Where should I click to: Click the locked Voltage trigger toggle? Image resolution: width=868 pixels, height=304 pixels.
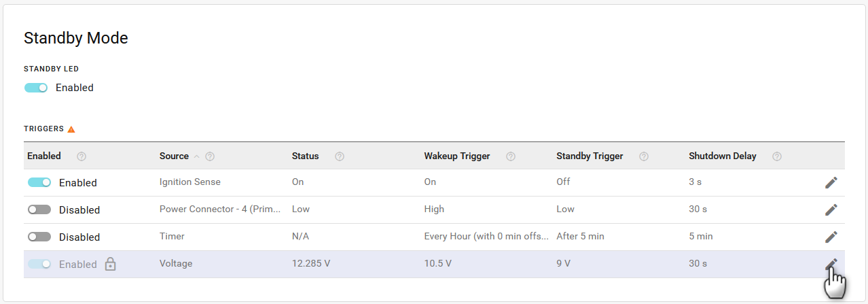(x=39, y=264)
